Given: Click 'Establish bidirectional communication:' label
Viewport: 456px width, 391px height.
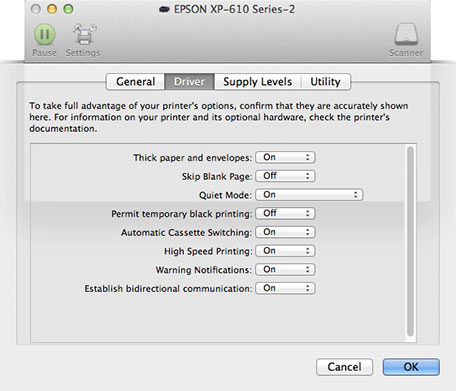Looking at the screenshot, I should [168, 288].
